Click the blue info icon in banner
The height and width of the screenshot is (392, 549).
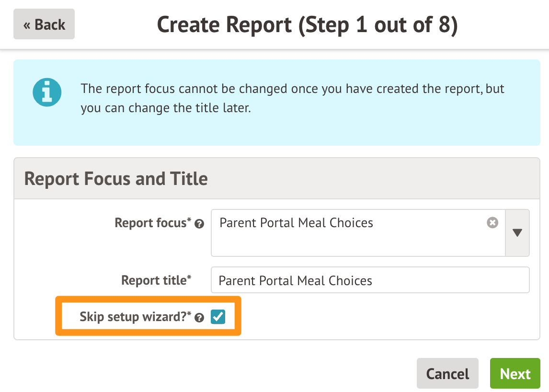[x=47, y=92]
